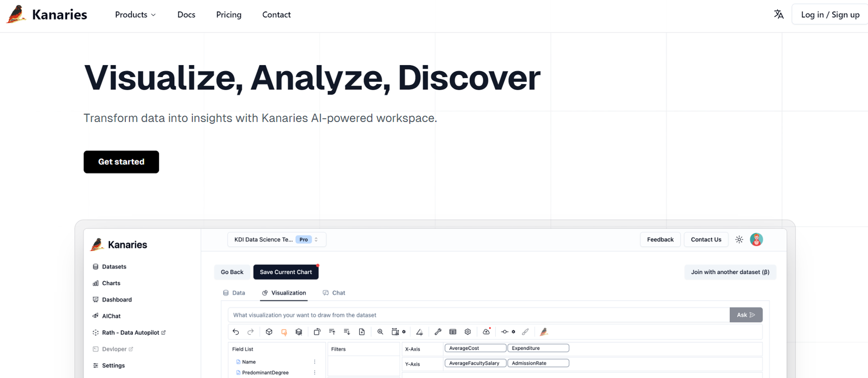The width and height of the screenshot is (868, 378).
Task: Open the Pricing page from navigation
Action: pos(228,15)
